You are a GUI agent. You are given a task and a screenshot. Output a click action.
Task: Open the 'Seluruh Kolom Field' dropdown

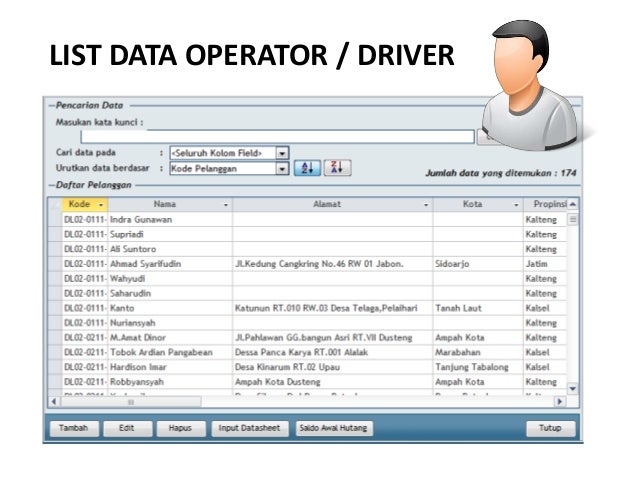(x=282, y=153)
